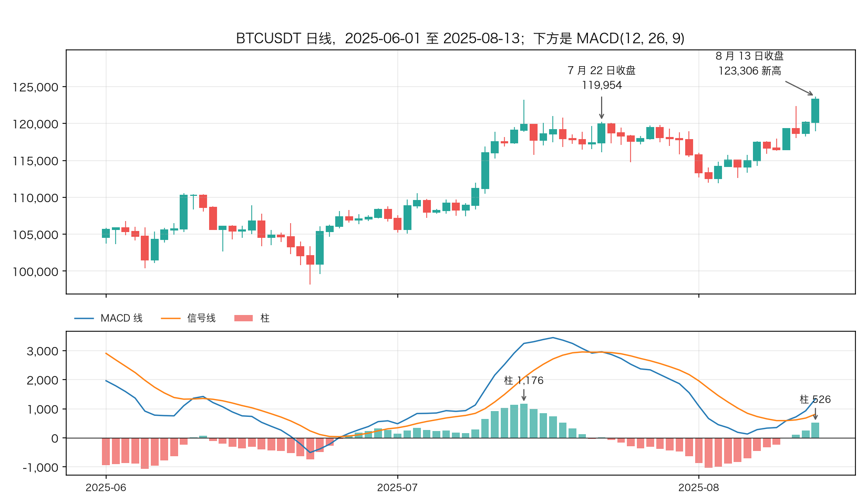Click the orange signal line legend swatch
This screenshot has height=504, width=867.
[x=170, y=318]
